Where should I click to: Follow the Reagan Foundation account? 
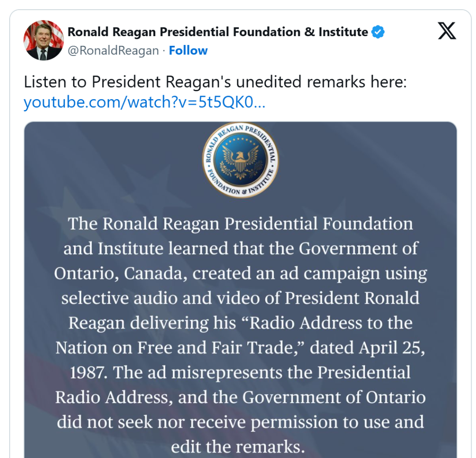(188, 51)
